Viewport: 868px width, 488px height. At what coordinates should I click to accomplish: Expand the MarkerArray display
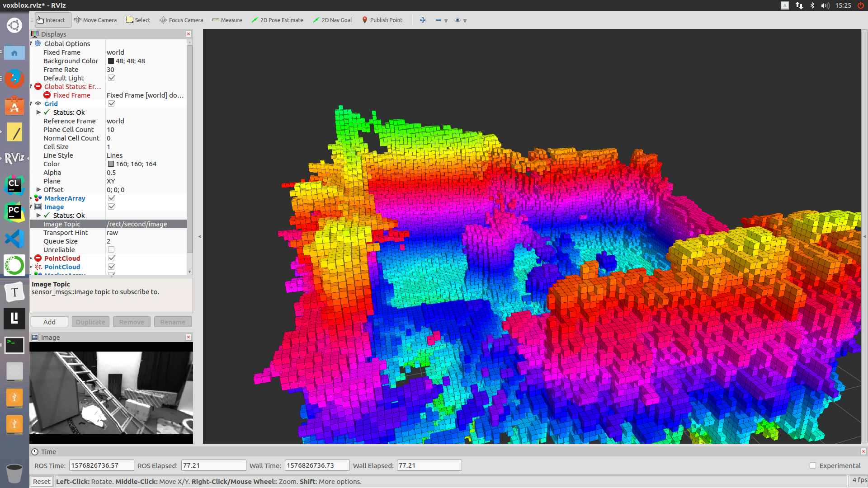coord(31,198)
